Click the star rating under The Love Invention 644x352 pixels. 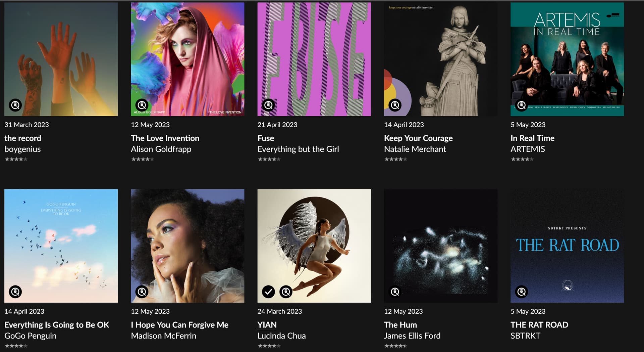point(143,159)
